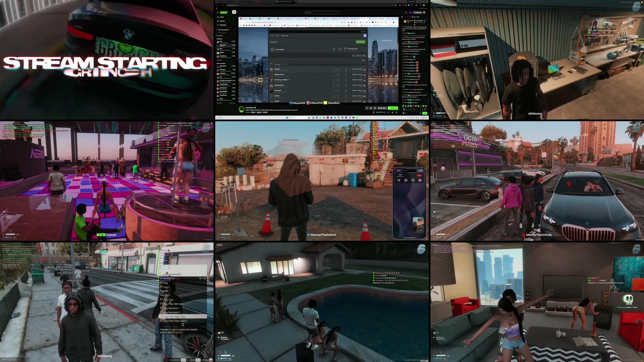Select the Hug 2 emote entry
The image size is (644, 362).
(x=183, y=287)
